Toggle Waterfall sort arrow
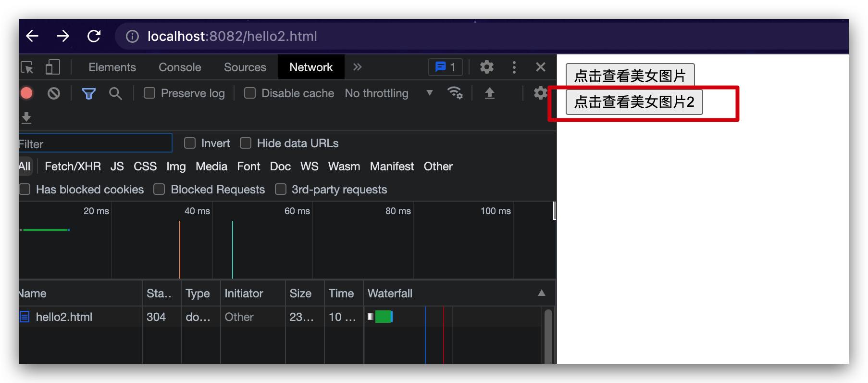Screen dimensions: 868x383 (x=542, y=293)
